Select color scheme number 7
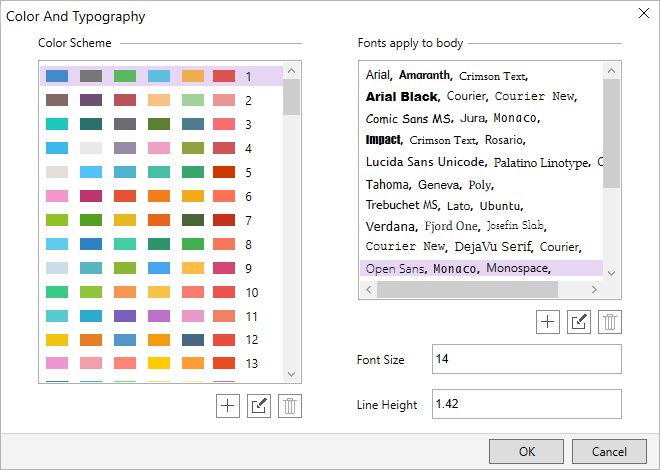 [x=160, y=220]
